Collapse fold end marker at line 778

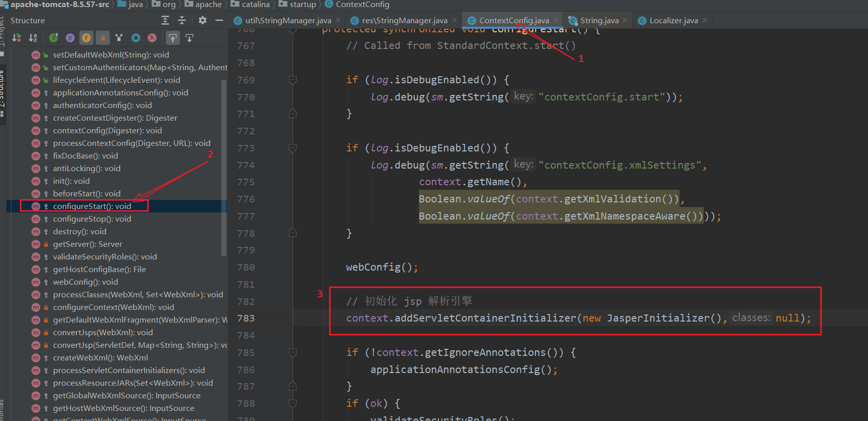[x=293, y=233]
